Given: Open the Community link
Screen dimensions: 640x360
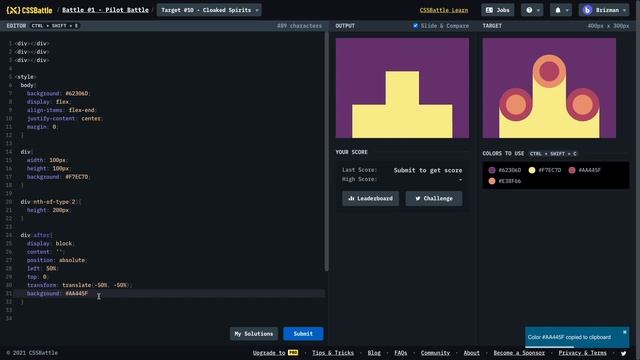Looking at the screenshot, I should coord(435,353).
